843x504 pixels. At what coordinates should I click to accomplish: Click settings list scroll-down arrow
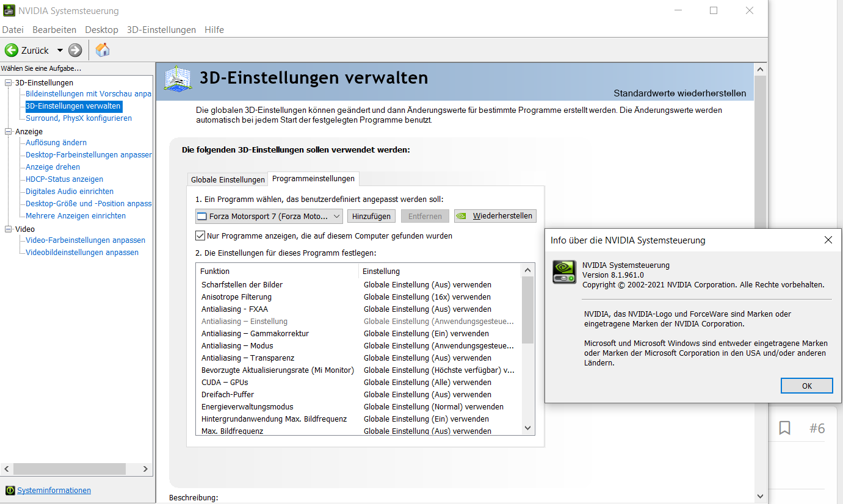(528, 428)
